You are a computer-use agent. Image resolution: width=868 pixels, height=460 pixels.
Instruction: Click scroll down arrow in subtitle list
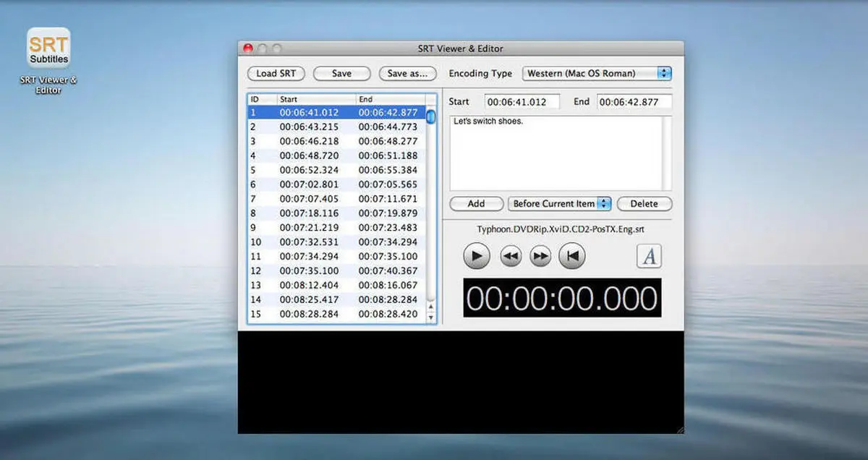431,318
